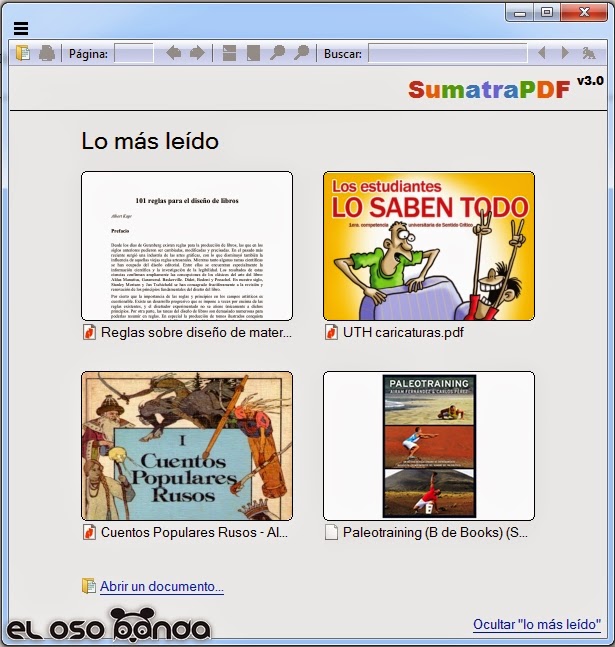The height and width of the screenshot is (647, 615).
Task: Open the hamburger menu
Action: (21, 28)
